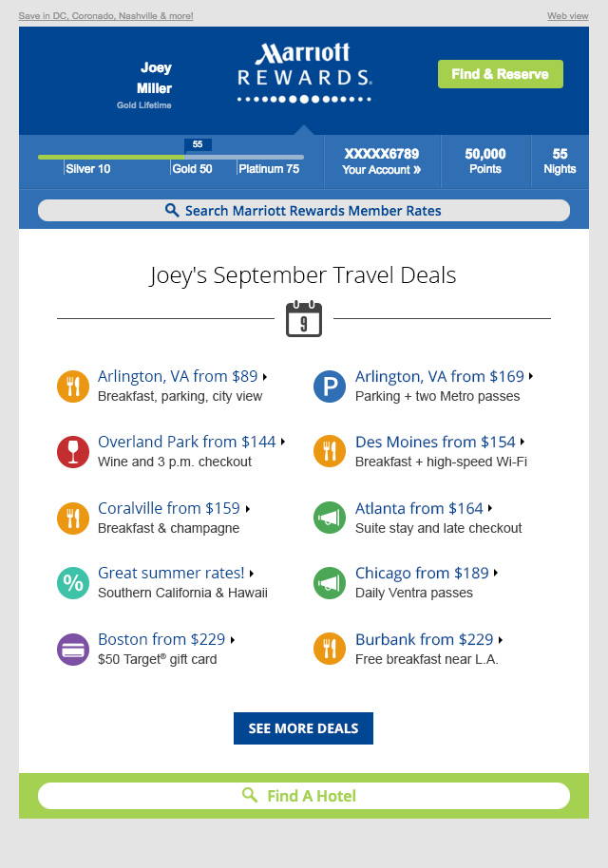The width and height of the screenshot is (608, 868).
Task: Click the Find A Hotel search bar
Action: click(304, 796)
